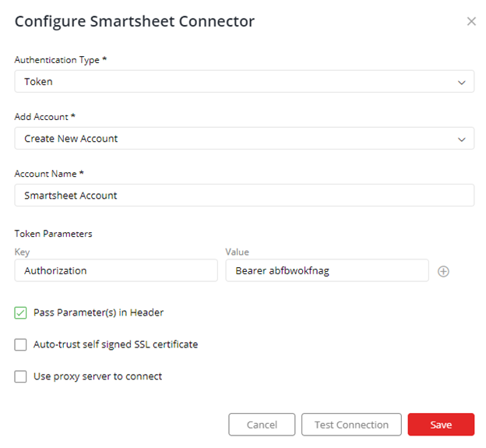Click the Token Parameters heading

pyautogui.click(x=53, y=234)
